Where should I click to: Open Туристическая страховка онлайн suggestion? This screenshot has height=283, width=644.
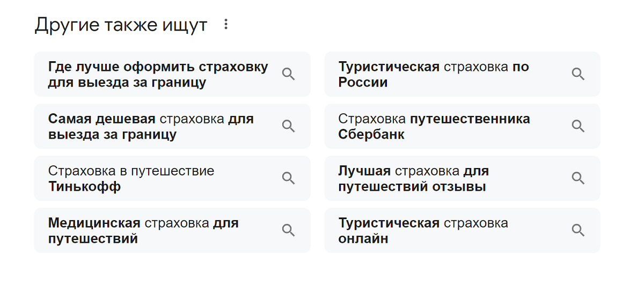462,230
